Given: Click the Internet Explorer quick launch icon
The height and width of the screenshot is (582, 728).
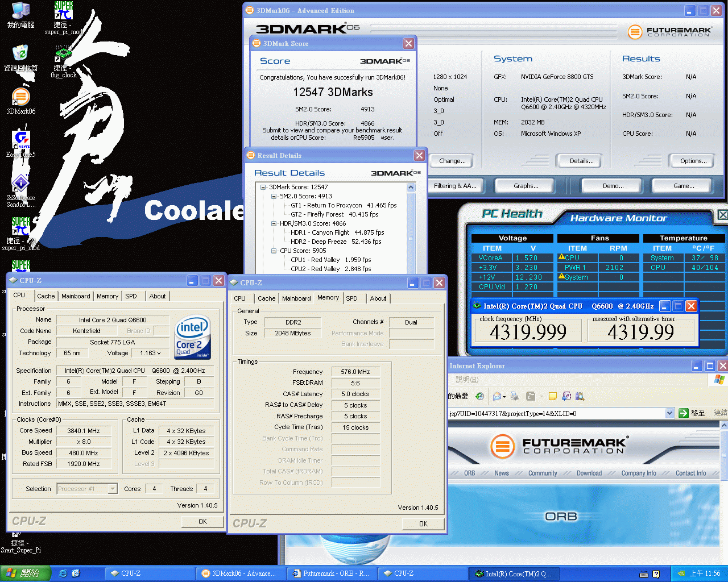Looking at the screenshot, I should coord(63,573).
